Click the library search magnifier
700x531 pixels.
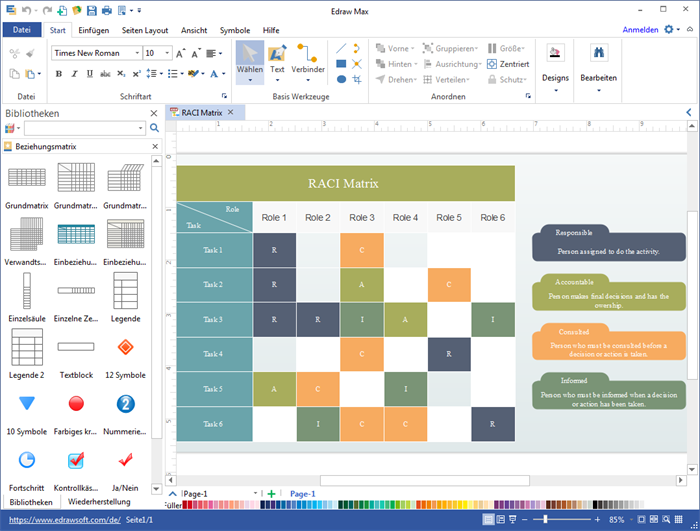coord(154,128)
